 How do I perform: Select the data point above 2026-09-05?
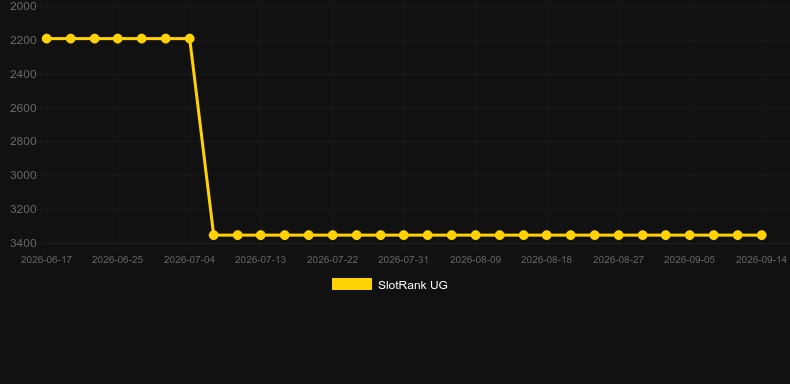[x=690, y=235]
